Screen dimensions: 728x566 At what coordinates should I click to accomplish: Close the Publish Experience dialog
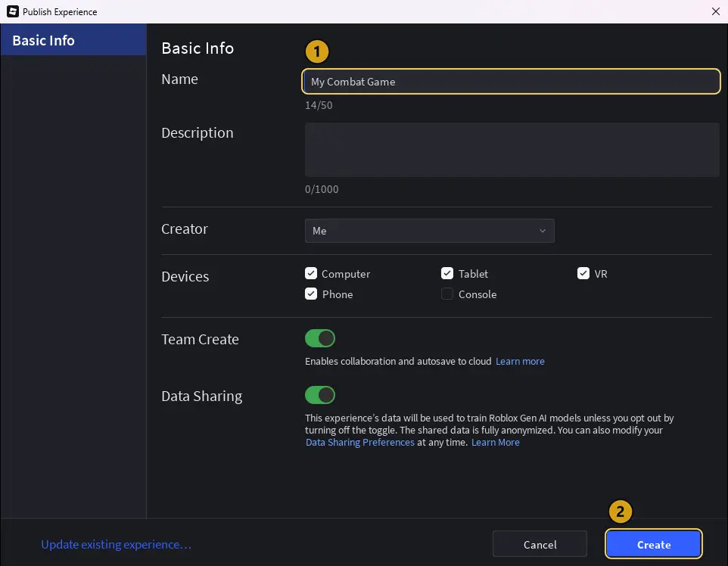(x=715, y=11)
